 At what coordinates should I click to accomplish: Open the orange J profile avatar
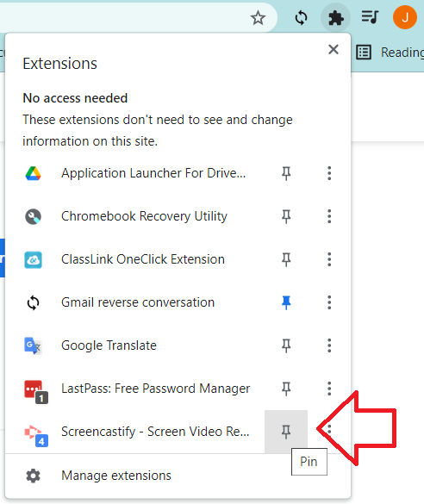coord(405,17)
